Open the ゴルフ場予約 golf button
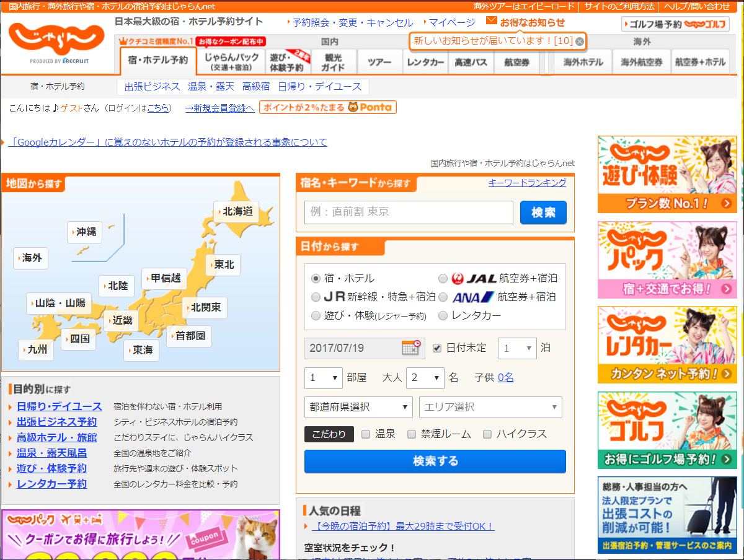 click(x=675, y=24)
